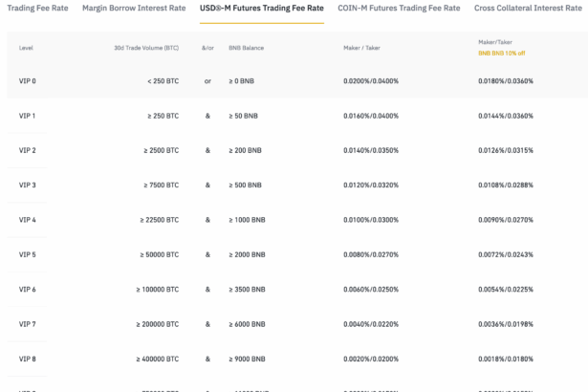Click the ≥ 2500 BTC volume cell
Image resolution: width=588 pixels, height=392 pixels.
pos(158,150)
